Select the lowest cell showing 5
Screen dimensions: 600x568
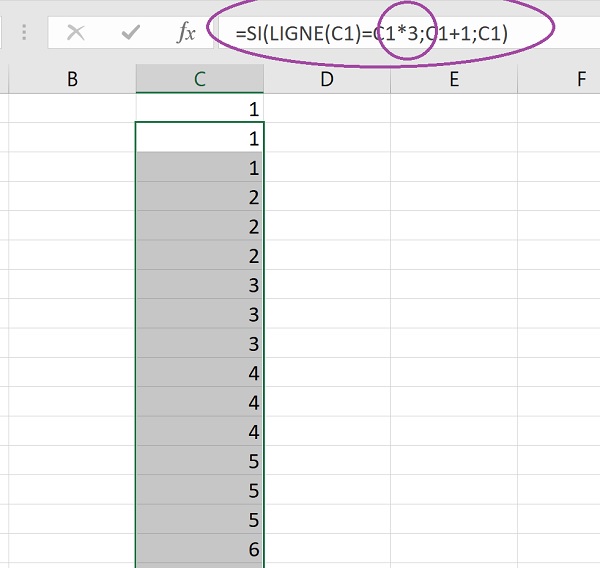pyautogui.click(x=200, y=519)
